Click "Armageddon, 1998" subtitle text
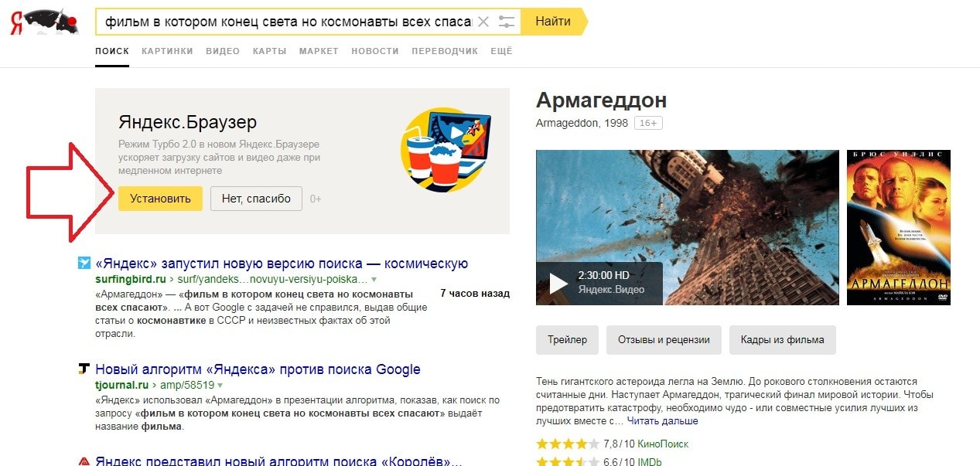Viewport: 980px width, 466px height. pyautogui.click(x=582, y=123)
